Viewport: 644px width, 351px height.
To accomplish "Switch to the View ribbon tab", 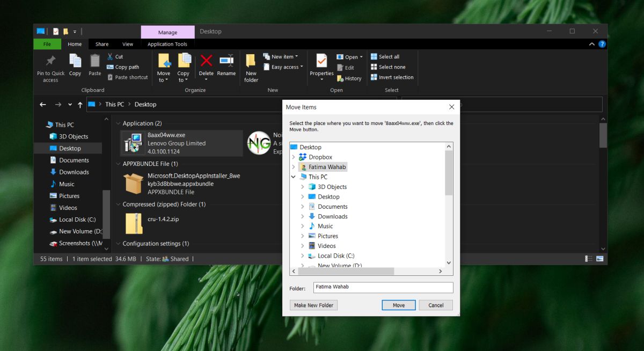I will [x=128, y=44].
